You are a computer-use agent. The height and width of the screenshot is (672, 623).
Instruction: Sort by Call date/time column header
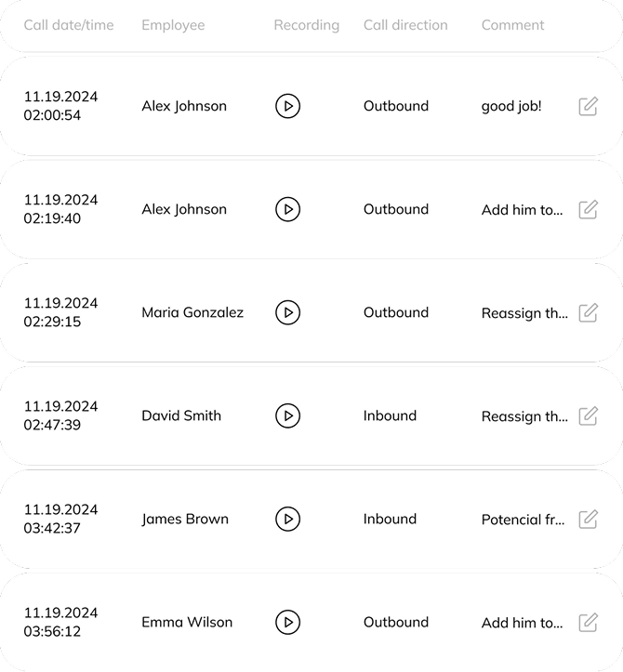(x=69, y=25)
